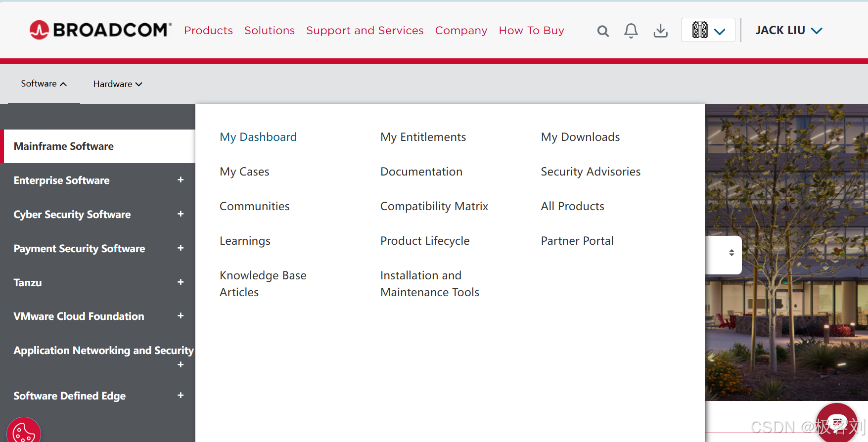Image resolution: width=868 pixels, height=442 pixels.
Task: Open the search magnifier icon
Action: pyautogui.click(x=602, y=31)
